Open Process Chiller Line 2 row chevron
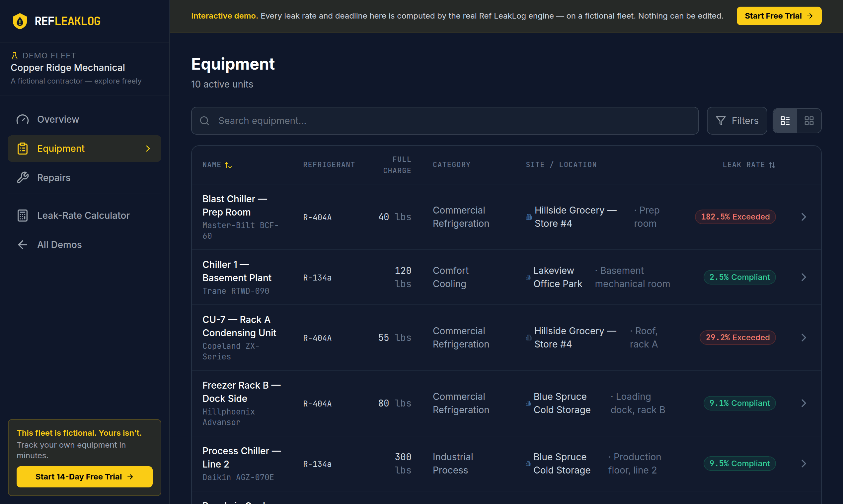The image size is (843, 504). coord(804,464)
